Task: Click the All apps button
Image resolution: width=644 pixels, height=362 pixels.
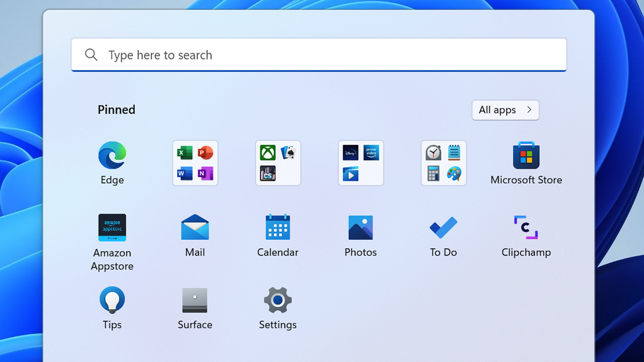Action: [x=506, y=110]
